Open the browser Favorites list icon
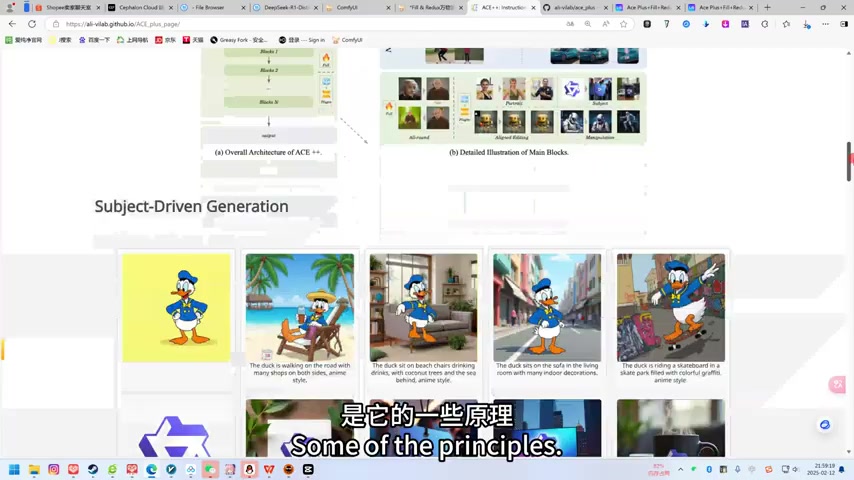Screen dimensions: 854x480 [x=786, y=24]
